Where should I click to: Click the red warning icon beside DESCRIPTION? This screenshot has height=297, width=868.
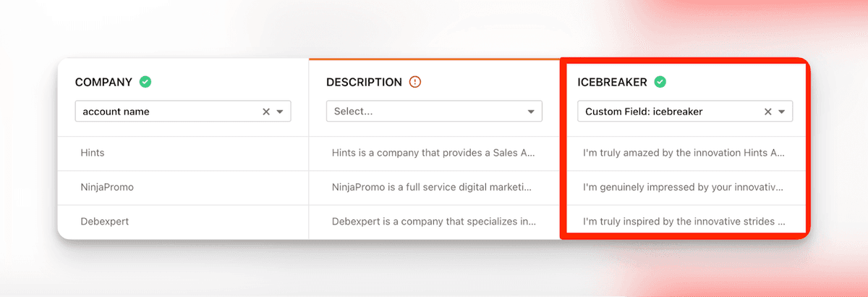pos(414,82)
